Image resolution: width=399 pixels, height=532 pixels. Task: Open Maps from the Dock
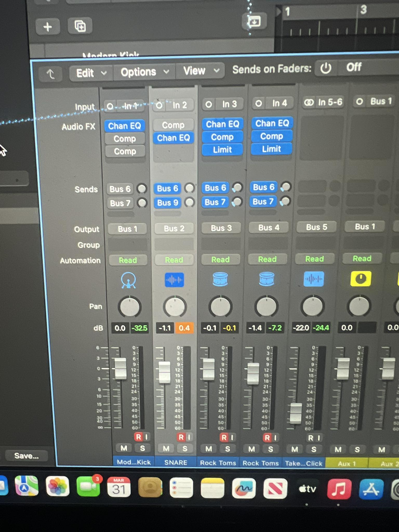[x=26, y=486]
